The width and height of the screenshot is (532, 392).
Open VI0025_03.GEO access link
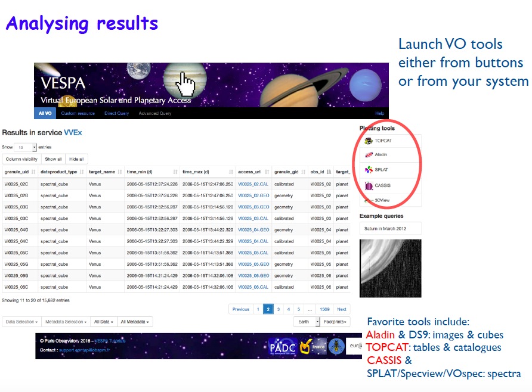pos(253,207)
